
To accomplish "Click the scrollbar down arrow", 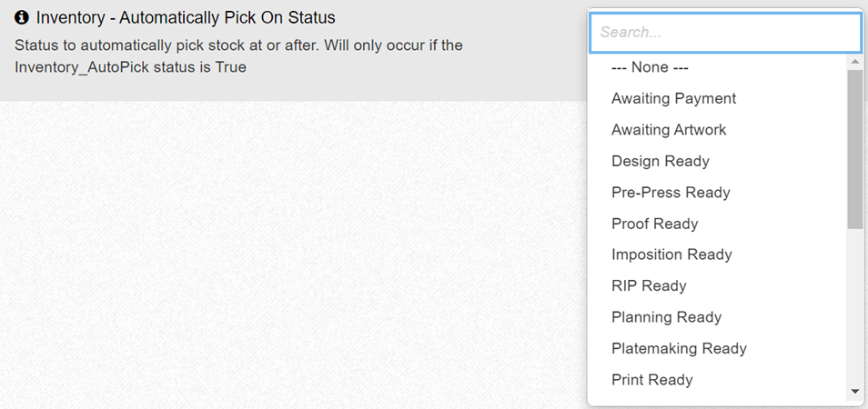I will [854, 392].
